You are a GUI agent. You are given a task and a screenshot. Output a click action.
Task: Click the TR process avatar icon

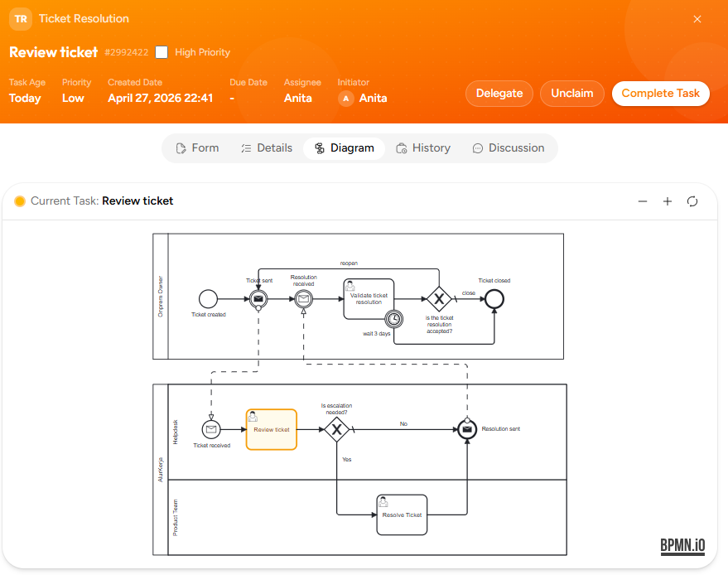(x=21, y=19)
